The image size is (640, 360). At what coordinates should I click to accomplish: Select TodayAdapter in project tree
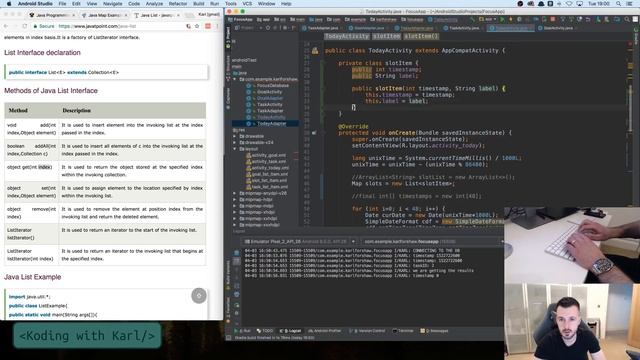click(271, 124)
